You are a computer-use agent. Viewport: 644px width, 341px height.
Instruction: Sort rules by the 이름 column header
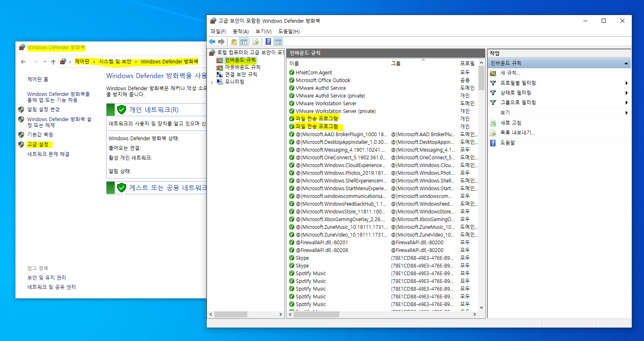coord(338,63)
